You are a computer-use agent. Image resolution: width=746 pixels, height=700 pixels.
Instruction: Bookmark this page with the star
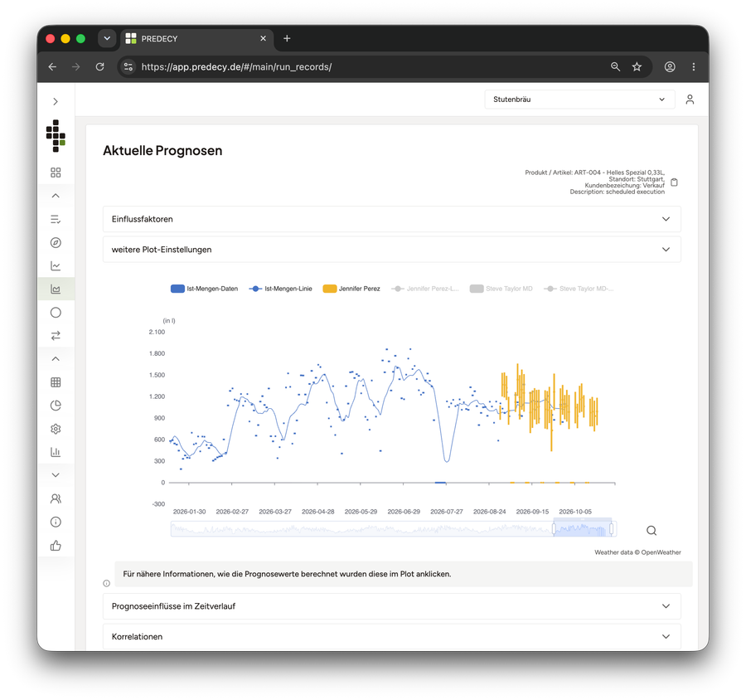pos(637,66)
